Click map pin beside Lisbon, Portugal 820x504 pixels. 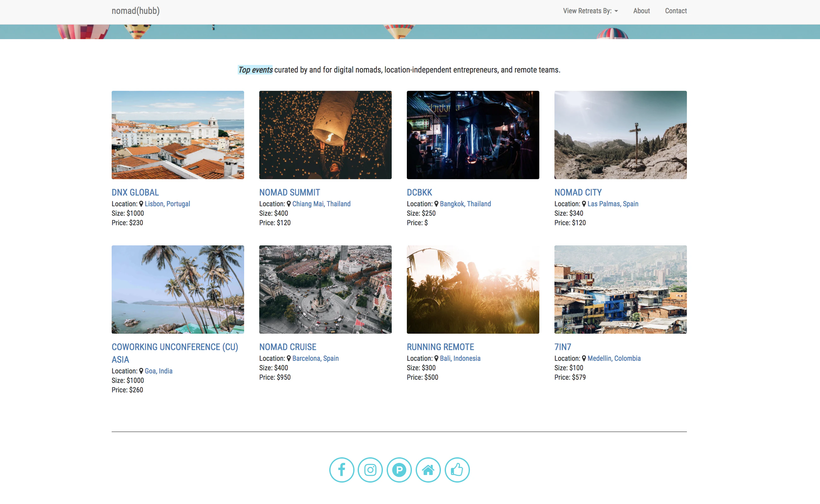pos(141,204)
